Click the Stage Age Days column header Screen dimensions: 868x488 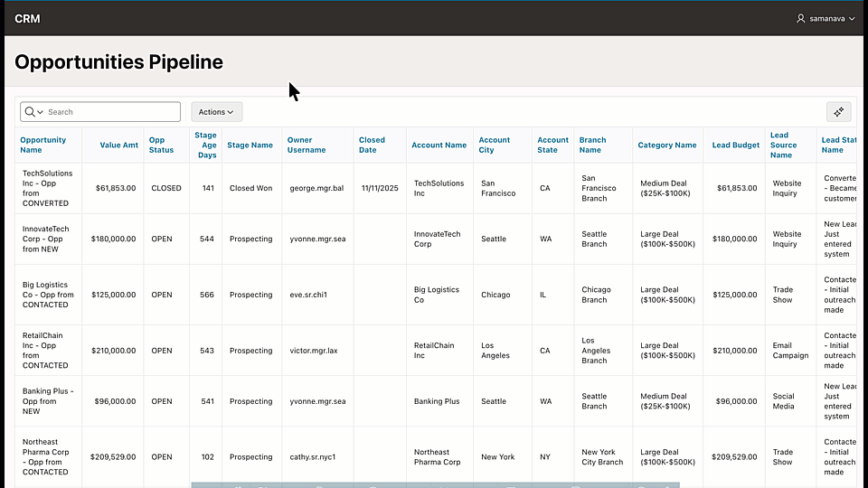click(205, 145)
